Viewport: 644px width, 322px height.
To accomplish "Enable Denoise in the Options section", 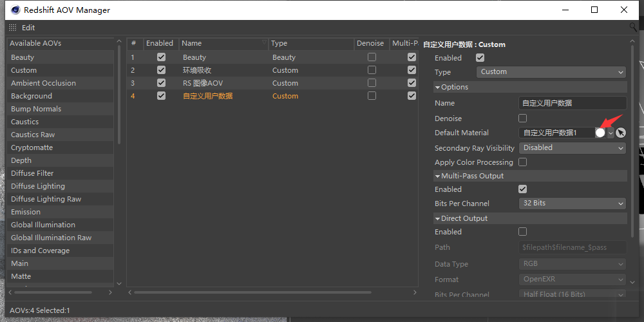I will 522,118.
